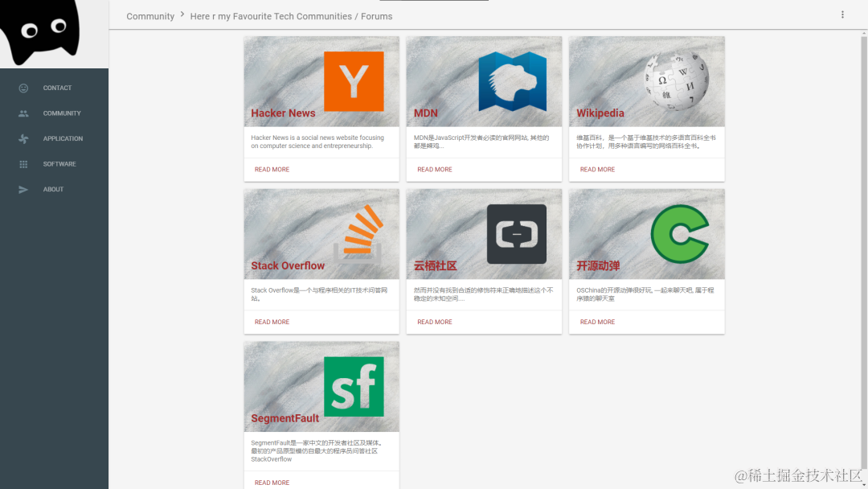Click Read More under Stack Overflow
The width and height of the screenshot is (868, 489).
coord(272,322)
